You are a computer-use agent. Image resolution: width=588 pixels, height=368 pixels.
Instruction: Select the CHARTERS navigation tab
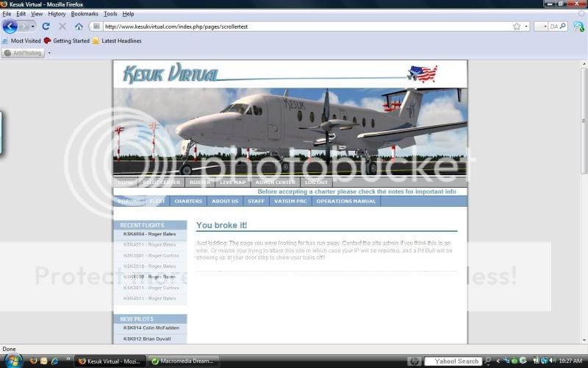(x=188, y=201)
